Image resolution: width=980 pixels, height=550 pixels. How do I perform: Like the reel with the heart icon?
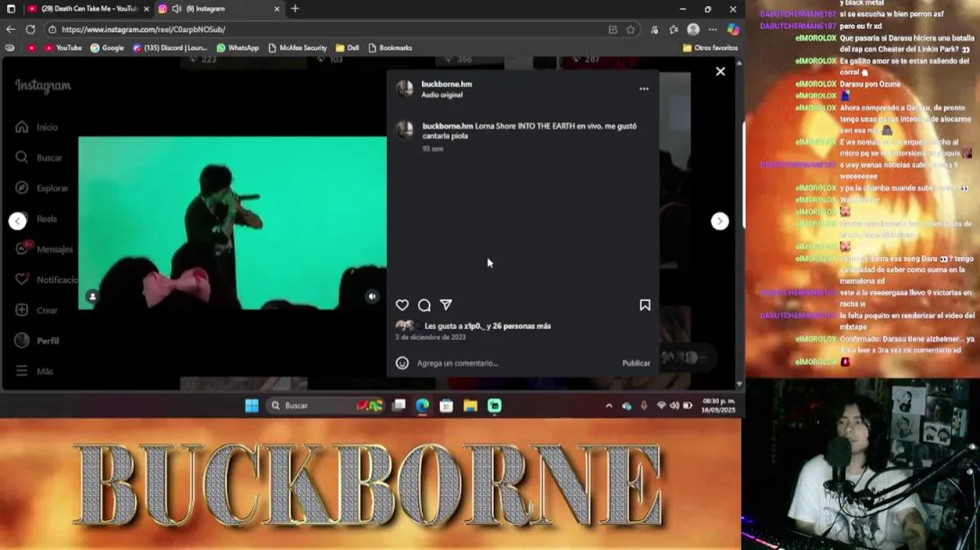402,305
